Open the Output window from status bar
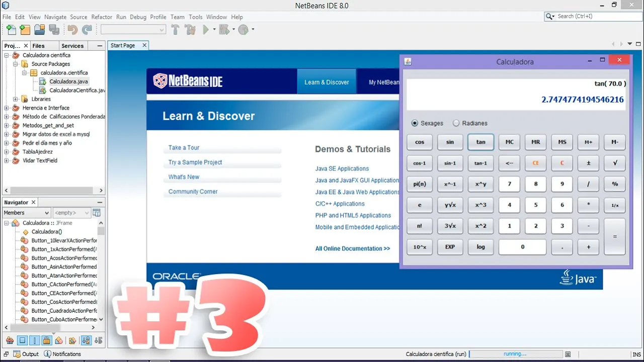Image resolution: width=644 pixels, height=362 pixels. point(26,354)
